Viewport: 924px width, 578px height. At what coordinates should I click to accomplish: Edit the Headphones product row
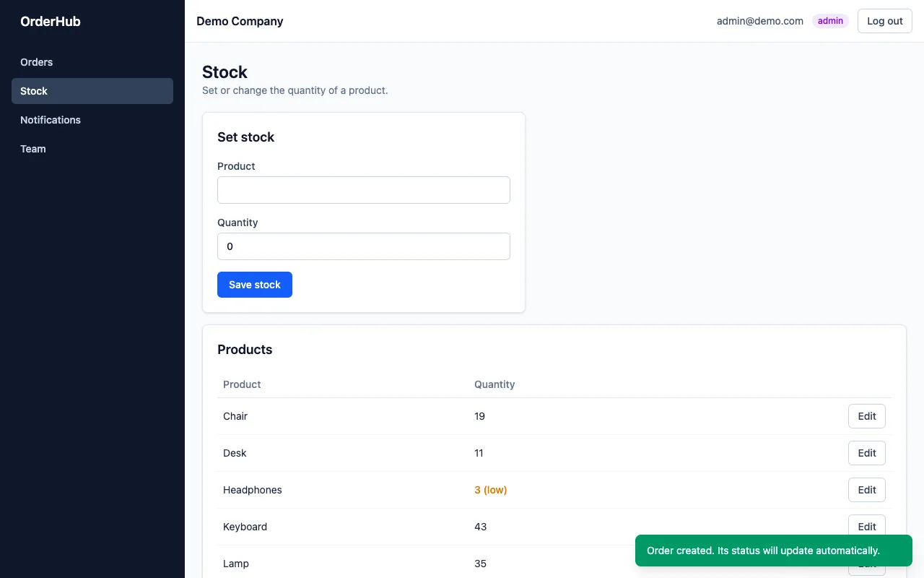866,490
